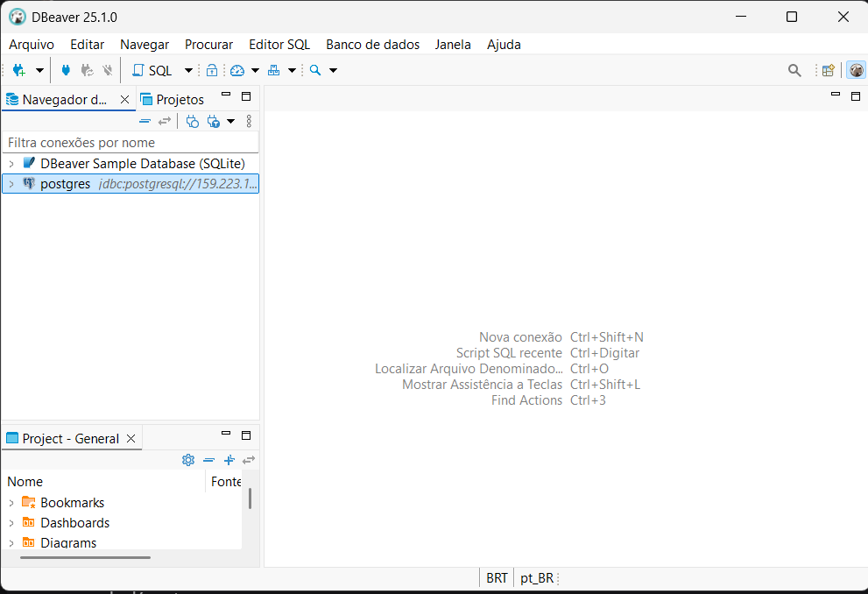Open the Banco de dados menu
The width and height of the screenshot is (868, 594).
pyautogui.click(x=372, y=44)
